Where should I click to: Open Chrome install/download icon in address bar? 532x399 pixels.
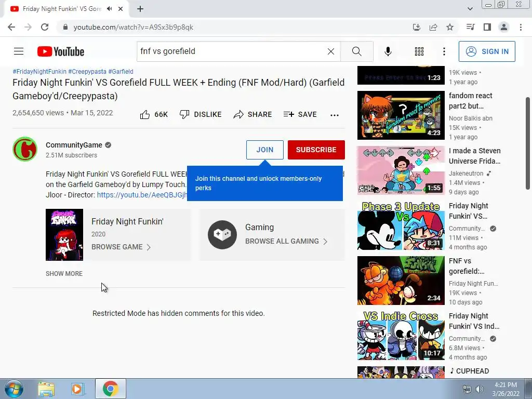[416, 27]
